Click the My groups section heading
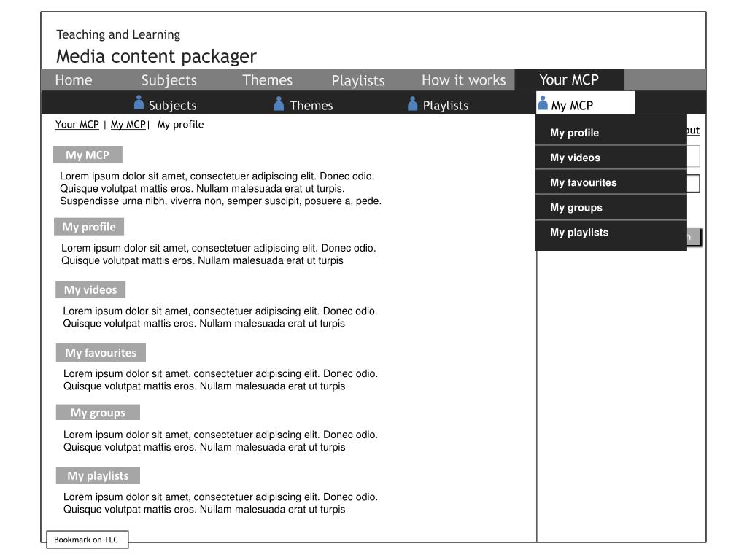This screenshot has width=747, height=560. (x=98, y=413)
